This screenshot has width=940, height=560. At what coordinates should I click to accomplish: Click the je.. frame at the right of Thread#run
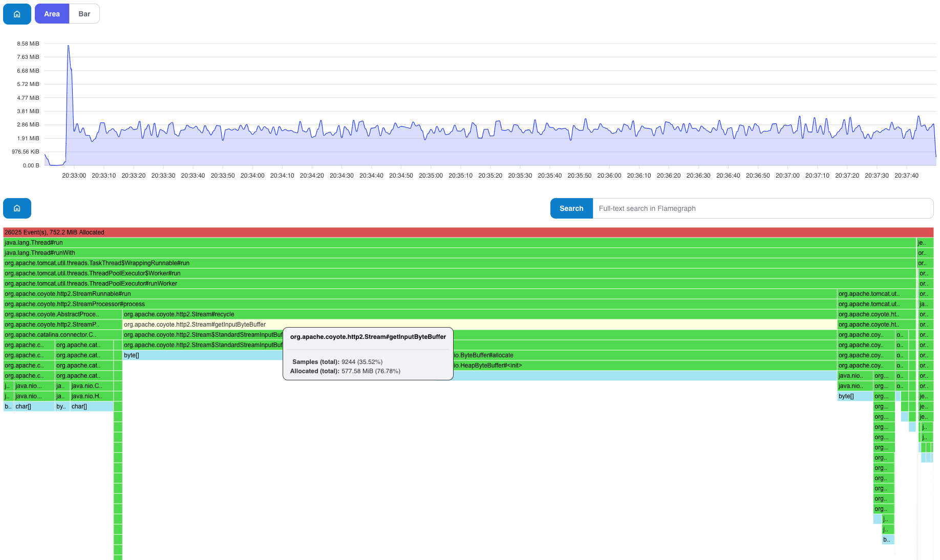click(x=925, y=243)
